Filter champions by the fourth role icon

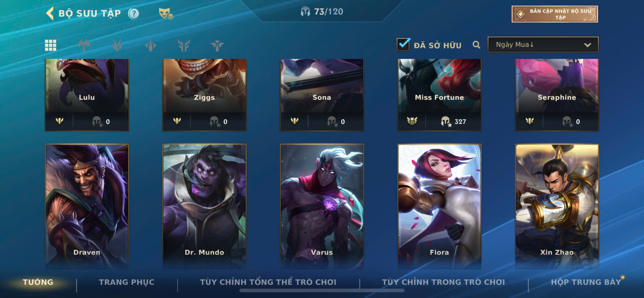click(184, 45)
